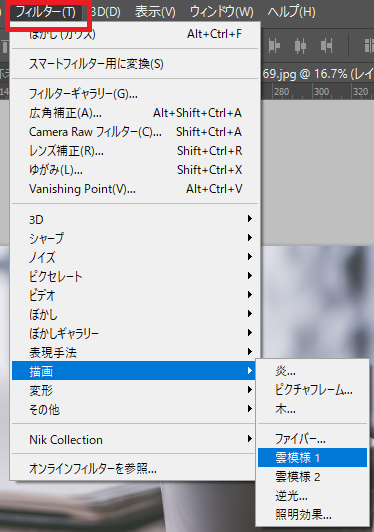Screen dimensions: 374x532
Task: Open ゆがみ(L)... filter
Action: tap(135, 170)
